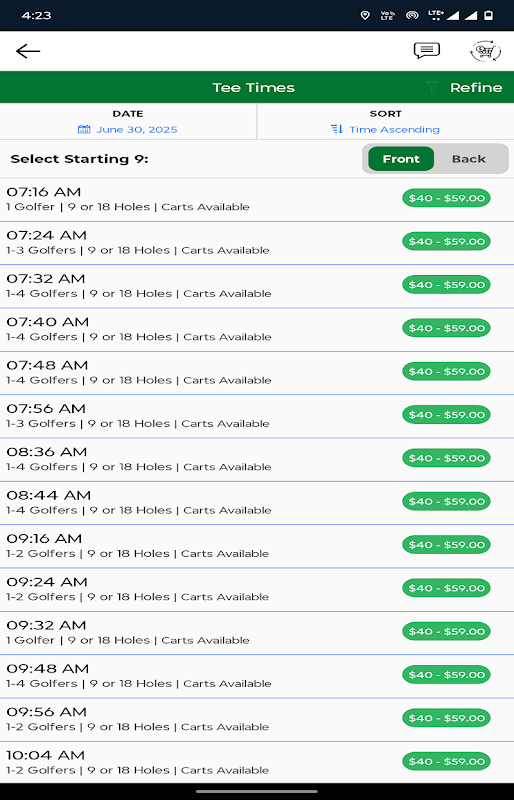Open the June 30, 2025 date picker
This screenshot has height=800, width=514.
(x=137, y=130)
